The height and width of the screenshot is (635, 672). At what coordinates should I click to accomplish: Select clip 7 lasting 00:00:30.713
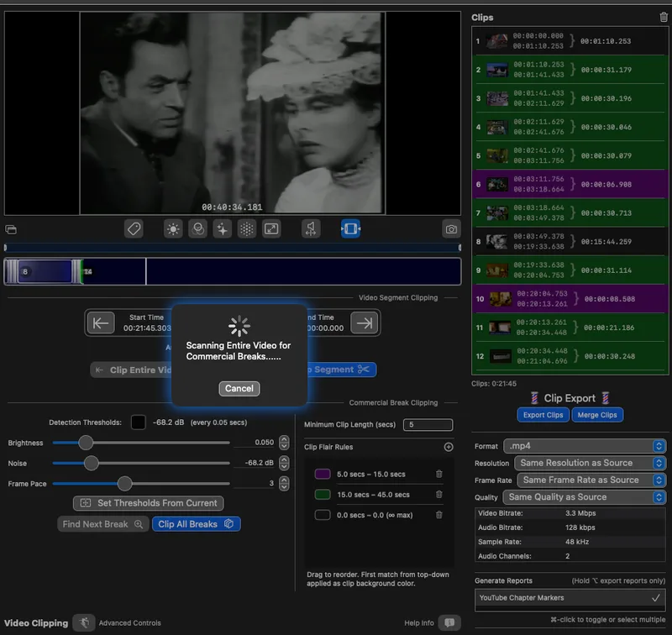tap(570, 213)
